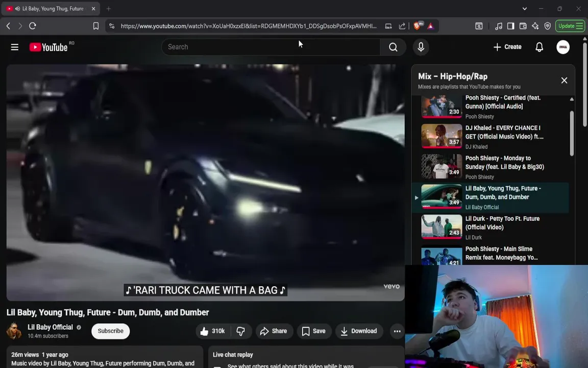
Task: Share page link icon in address bar
Action: click(x=402, y=26)
